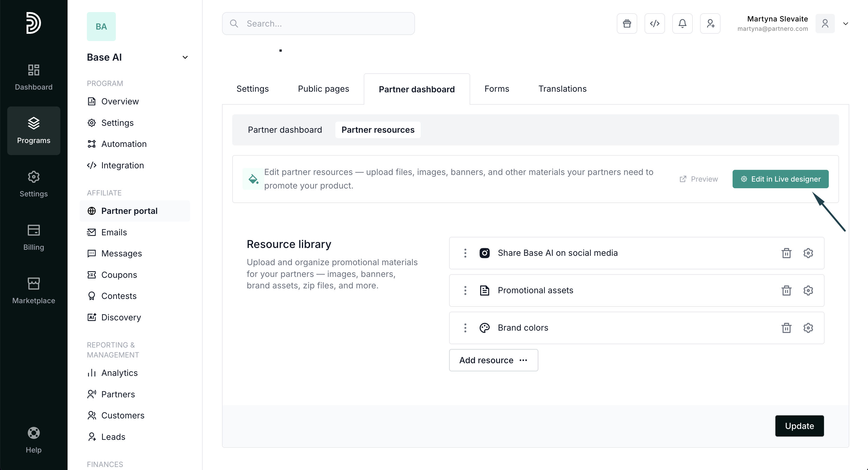
Task: Open settings gear for Brand colors
Action: click(808, 328)
